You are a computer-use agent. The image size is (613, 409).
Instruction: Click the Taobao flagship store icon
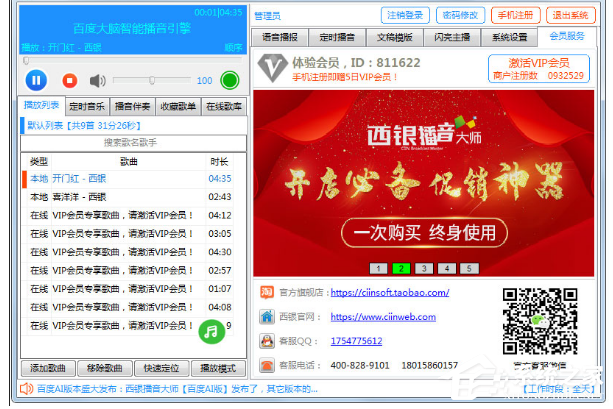[x=267, y=292]
